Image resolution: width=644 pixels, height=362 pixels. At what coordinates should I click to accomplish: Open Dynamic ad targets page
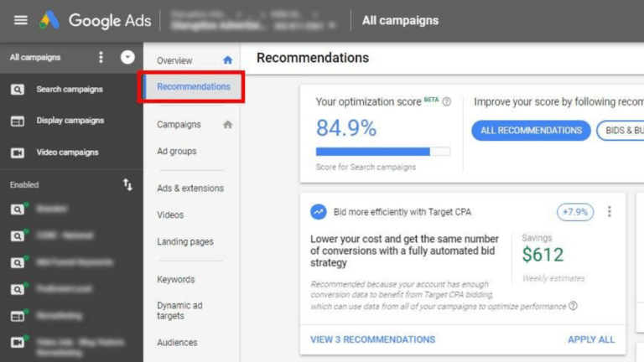179,311
